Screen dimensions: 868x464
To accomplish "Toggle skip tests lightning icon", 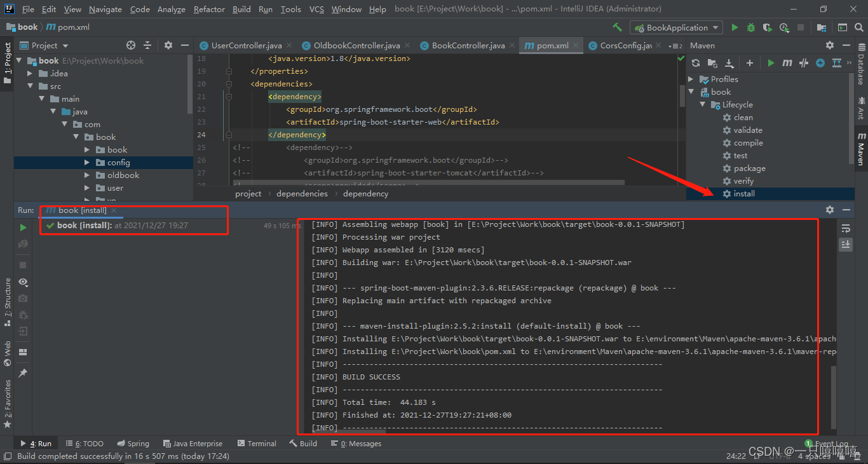I will [820, 63].
